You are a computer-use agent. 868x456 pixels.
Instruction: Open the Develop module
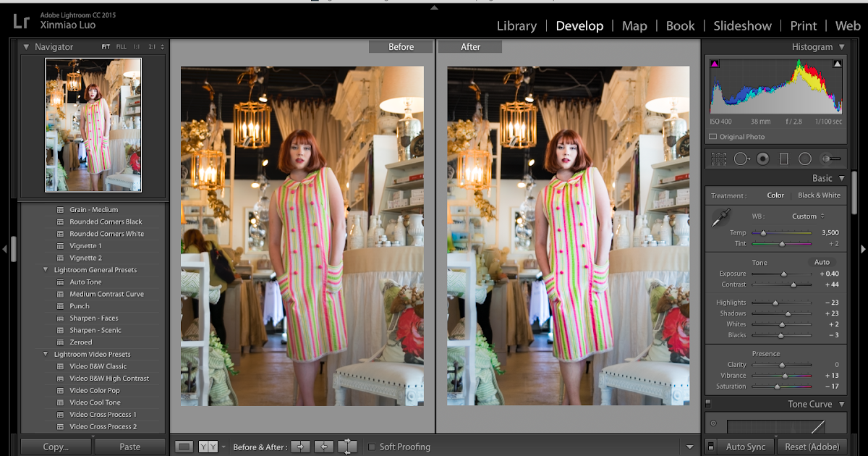579,25
